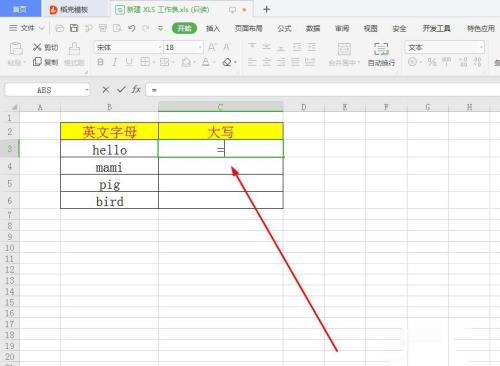Click the Undo arrow icon
The image size is (500, 366).
(x=132, y=28)
